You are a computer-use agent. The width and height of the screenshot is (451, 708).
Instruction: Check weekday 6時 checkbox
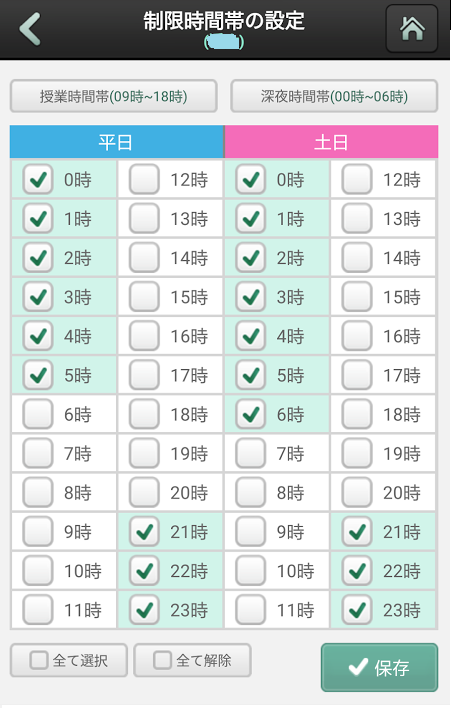coord(38,414)
